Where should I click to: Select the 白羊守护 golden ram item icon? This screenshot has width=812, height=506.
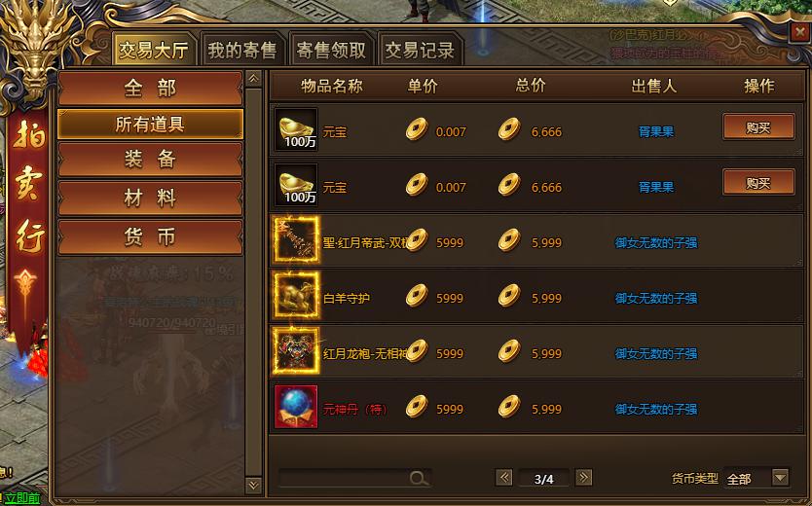(296, 296)
